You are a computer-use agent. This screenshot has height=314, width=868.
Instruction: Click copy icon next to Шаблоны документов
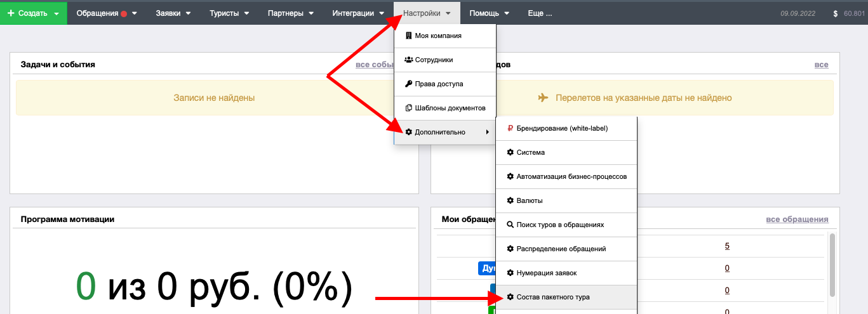click(408, 108)
